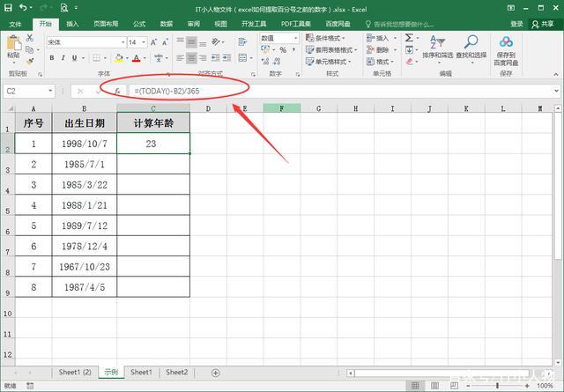Collapse the ribbon with the chevron button
Image resolution: width=564 pixels, height=392 pixels.
pyautogui.click(x=556, y=74)
